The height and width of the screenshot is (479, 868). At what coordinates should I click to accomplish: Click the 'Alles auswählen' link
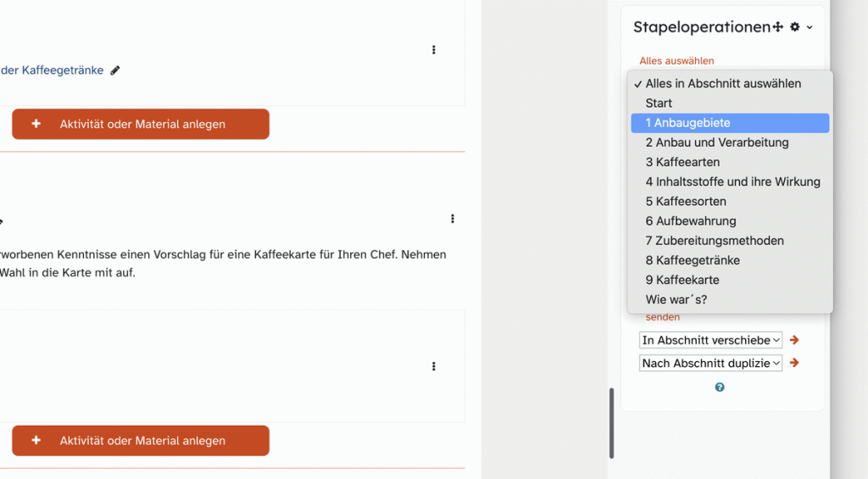[x=676, y=61]
